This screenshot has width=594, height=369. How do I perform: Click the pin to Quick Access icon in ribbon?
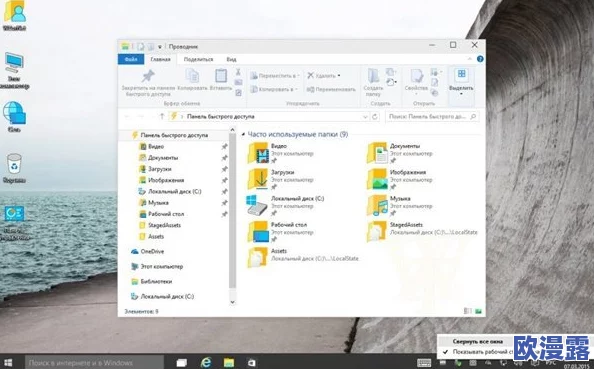[148, 76]
